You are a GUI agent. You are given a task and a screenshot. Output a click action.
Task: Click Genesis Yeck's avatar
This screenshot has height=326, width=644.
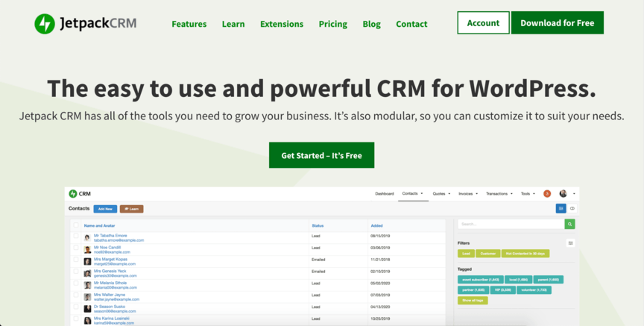[x=87, y=273]
